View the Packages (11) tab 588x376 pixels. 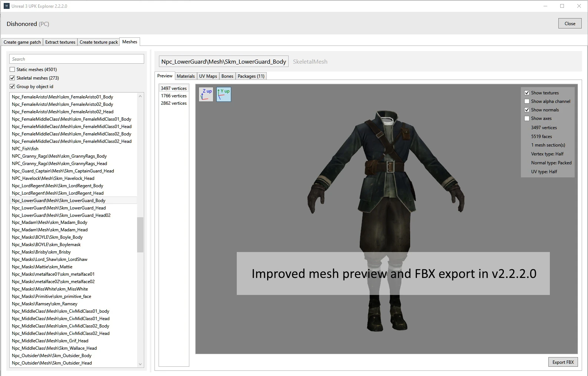coord(251,76)
